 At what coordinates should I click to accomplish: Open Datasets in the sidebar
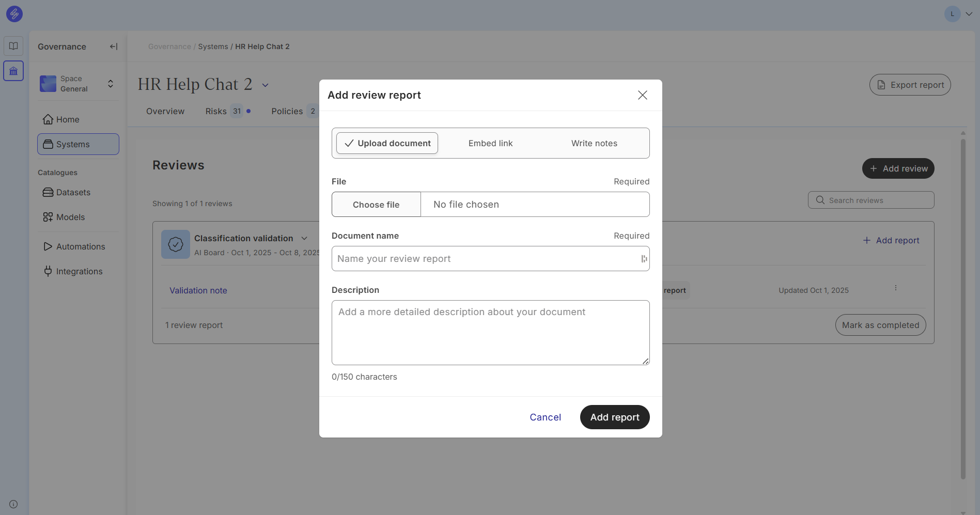click(73, 192)
